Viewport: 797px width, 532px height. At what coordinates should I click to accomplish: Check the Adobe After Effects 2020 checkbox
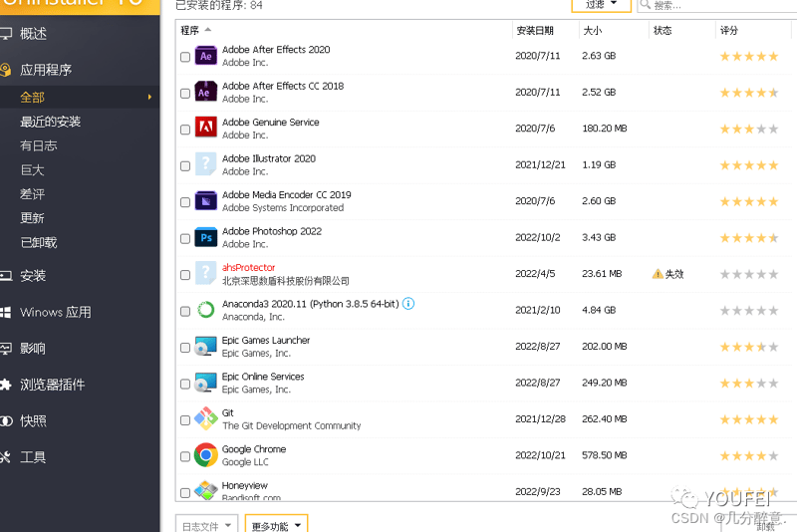pos(185,57)
